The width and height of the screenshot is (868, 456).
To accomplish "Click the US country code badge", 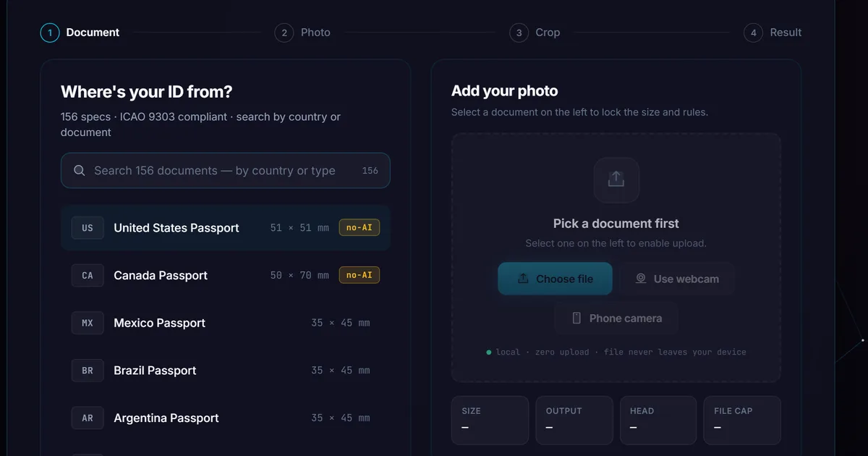I will (88, 228).
